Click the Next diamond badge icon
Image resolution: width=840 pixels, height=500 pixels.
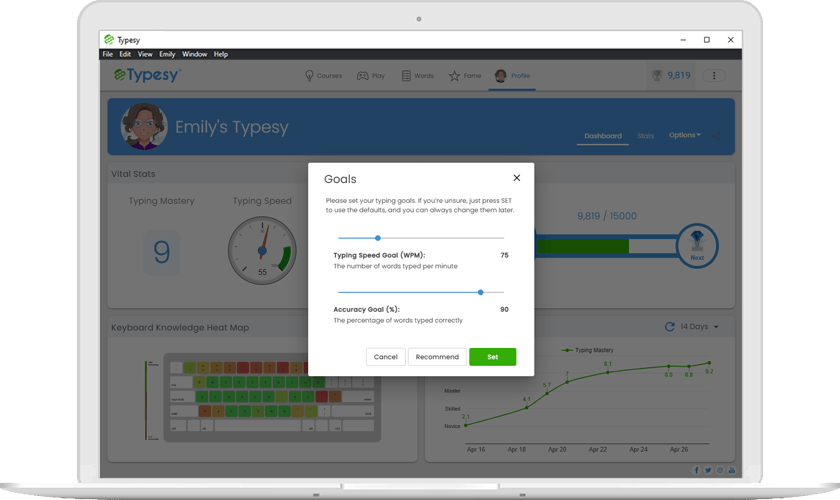(x=697, y=245)
